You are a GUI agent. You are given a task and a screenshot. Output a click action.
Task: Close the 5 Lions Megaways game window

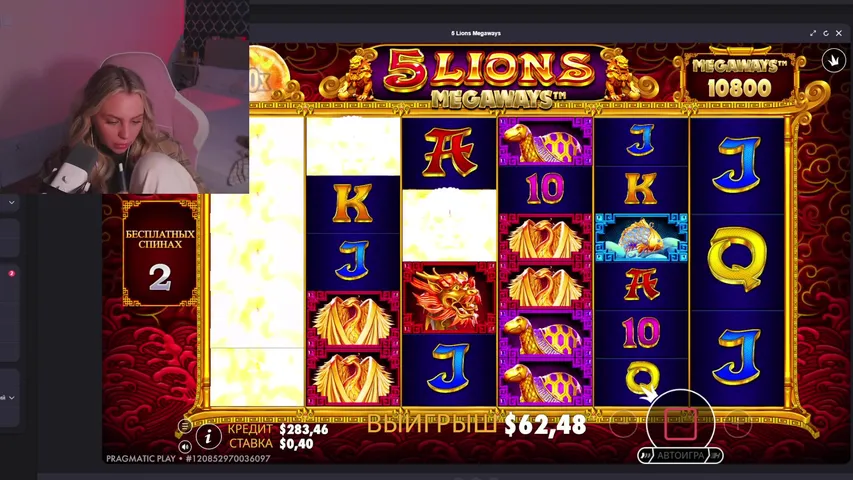839,33
